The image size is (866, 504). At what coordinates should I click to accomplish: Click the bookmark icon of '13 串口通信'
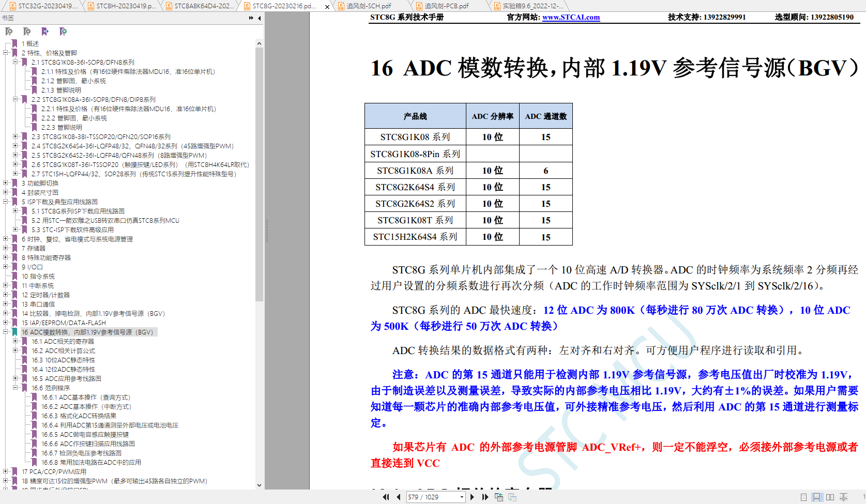point(14,304)
